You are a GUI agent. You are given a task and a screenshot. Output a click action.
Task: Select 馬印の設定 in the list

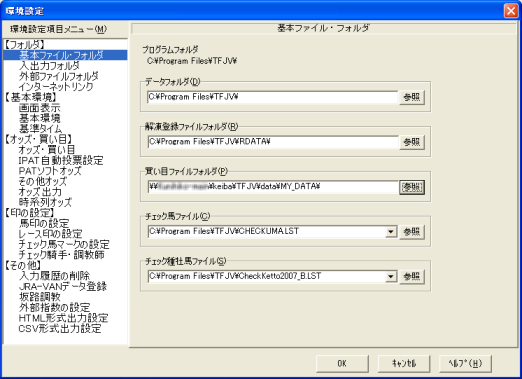click(44, 223)
